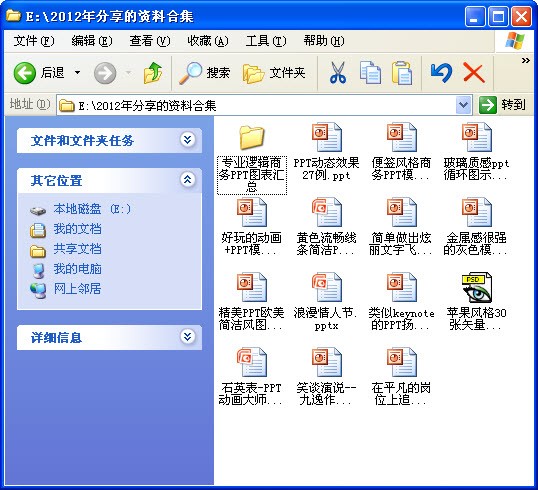Open the 查看(V) menu
The width and height of the screenshot is (538, 490).
tap(149, 41)
